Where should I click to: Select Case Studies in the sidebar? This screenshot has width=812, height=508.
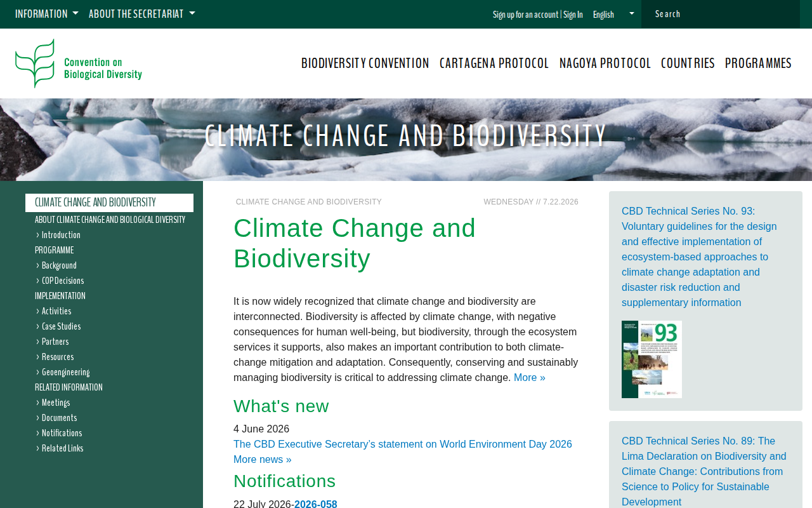tap(61, 326)
